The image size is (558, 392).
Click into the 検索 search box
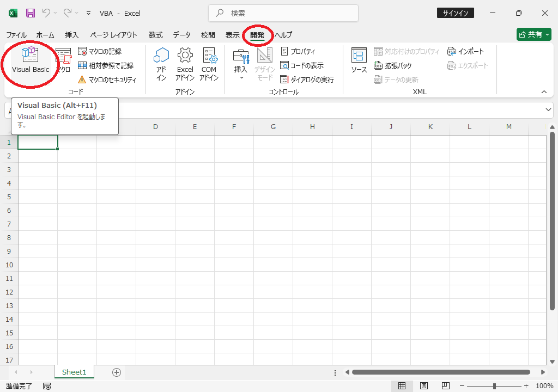coord(283,13)
